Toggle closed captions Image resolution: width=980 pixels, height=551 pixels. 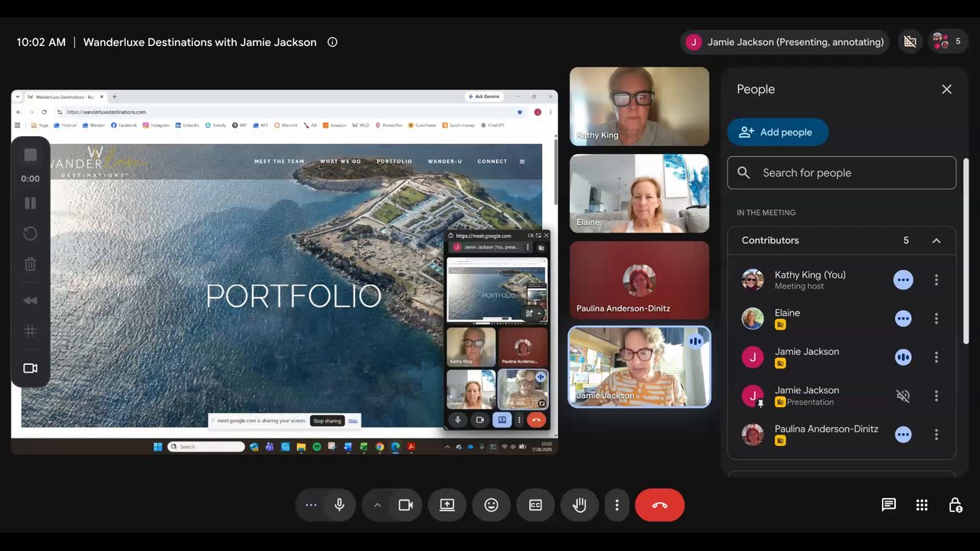(535, 505)
